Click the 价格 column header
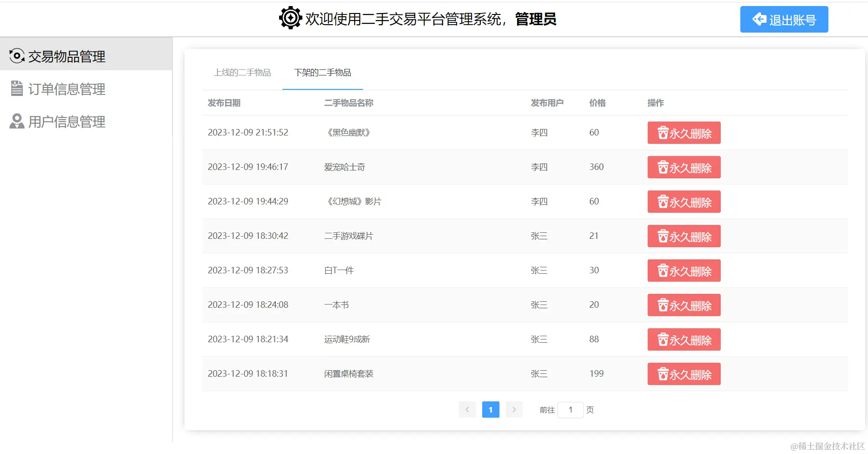 (x=598, y=103)
